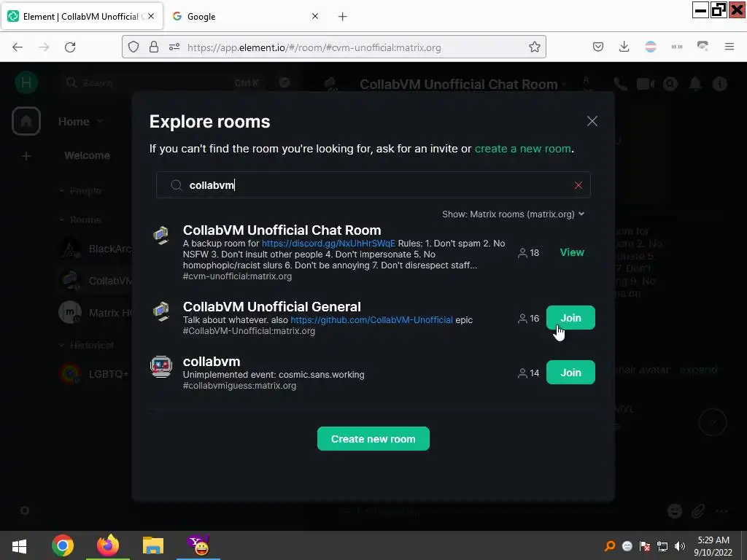Image resolution: width=747 pixels, height=560 pixels.
Task: Click the user avatar H in Element
Action: (26, 83)
